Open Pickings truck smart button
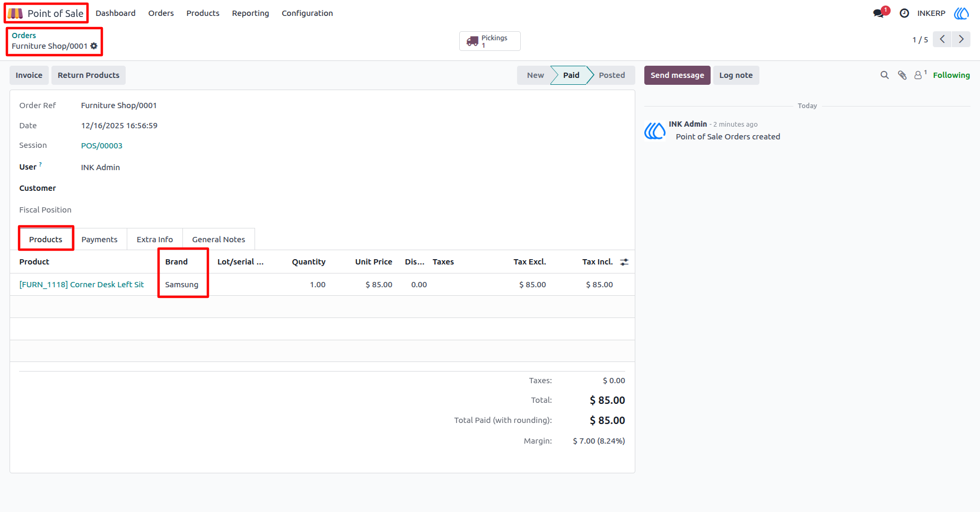Screen dimensions: 980x512 [x=490, y=41]
